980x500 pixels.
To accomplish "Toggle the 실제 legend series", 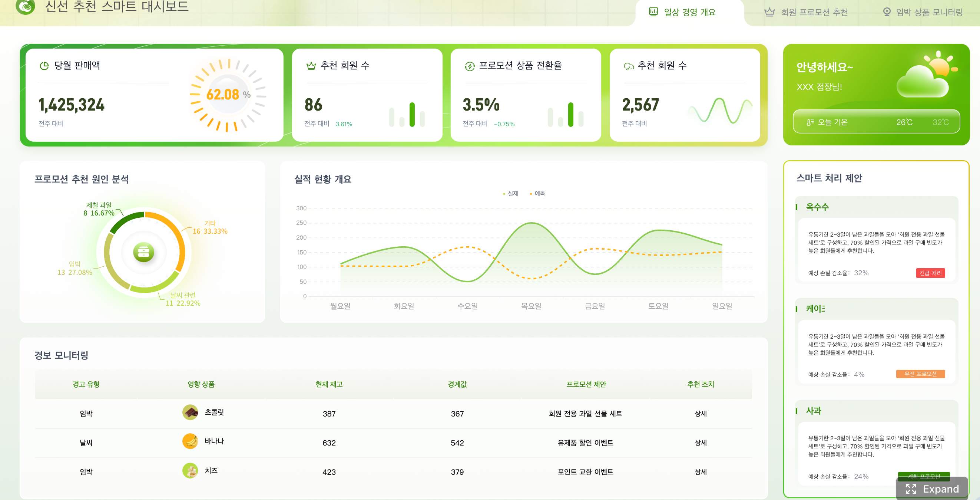I will 510,194.
